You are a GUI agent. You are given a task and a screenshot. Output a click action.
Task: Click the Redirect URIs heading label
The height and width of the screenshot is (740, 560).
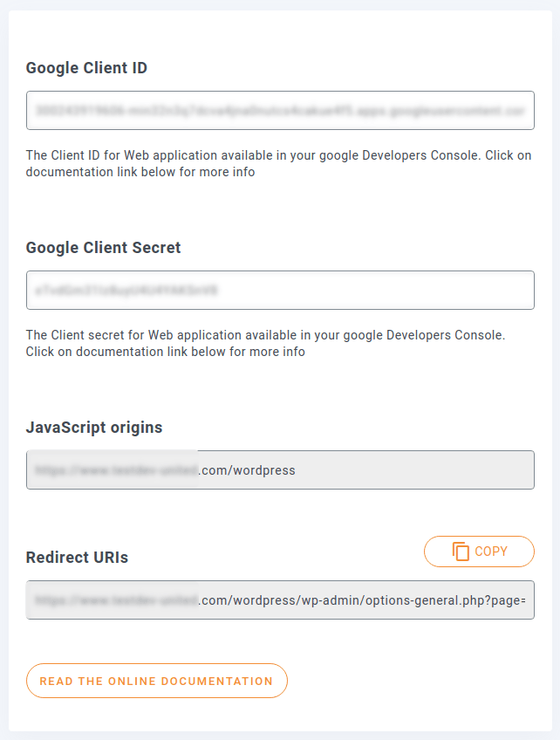(77, 558)
